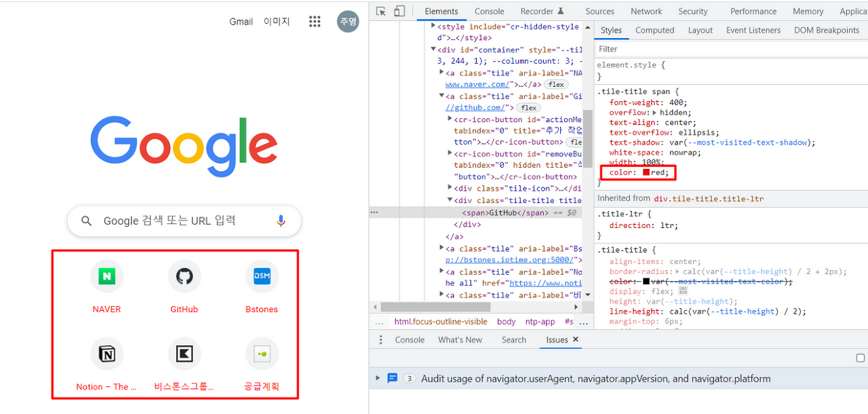Click the ellipsis before the GitHub span row
The image size is (868, 414).
click(x=374, y=212)
